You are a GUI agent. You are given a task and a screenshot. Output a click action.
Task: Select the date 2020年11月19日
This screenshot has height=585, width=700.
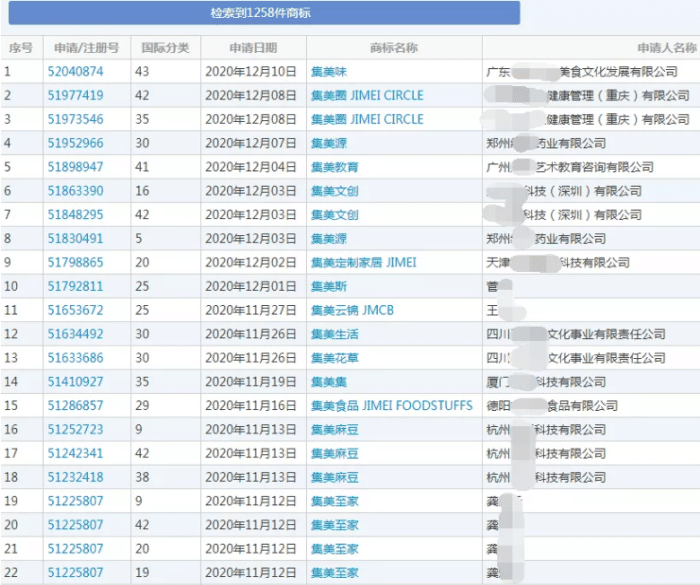point(251,382)
